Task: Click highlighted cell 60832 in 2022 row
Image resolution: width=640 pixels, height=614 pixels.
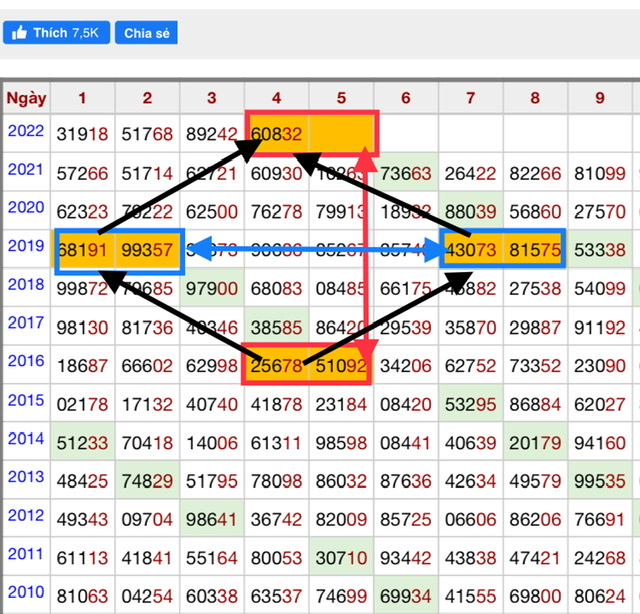Action: pos(277,133)
